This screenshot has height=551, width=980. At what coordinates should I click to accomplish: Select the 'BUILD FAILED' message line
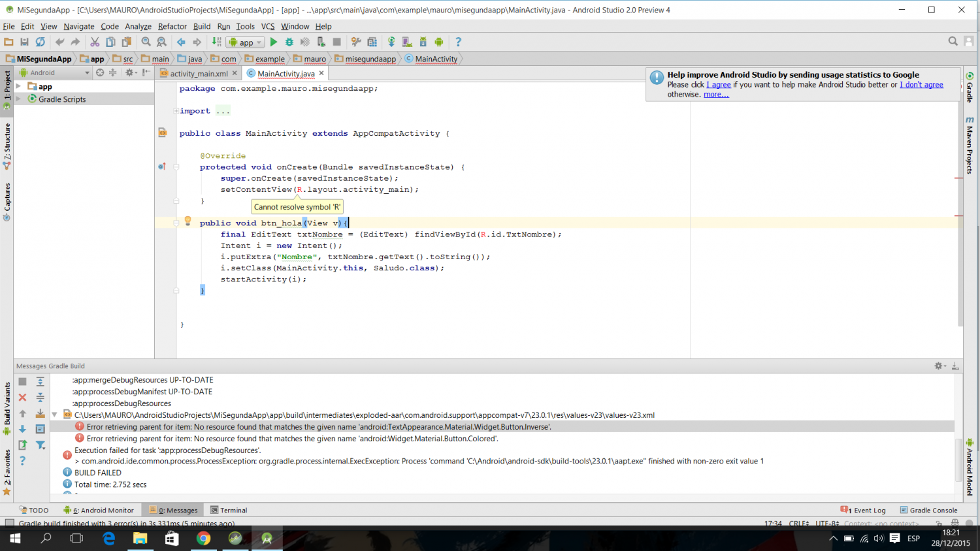tap(98, 473)
